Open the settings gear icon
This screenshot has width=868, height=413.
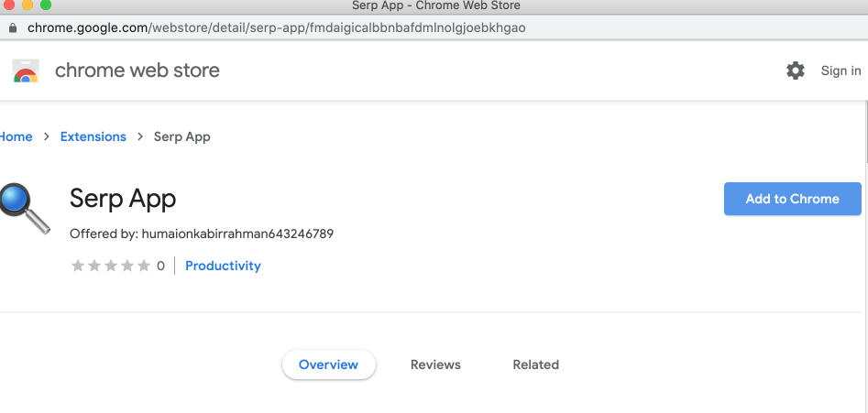coord(796,71)
